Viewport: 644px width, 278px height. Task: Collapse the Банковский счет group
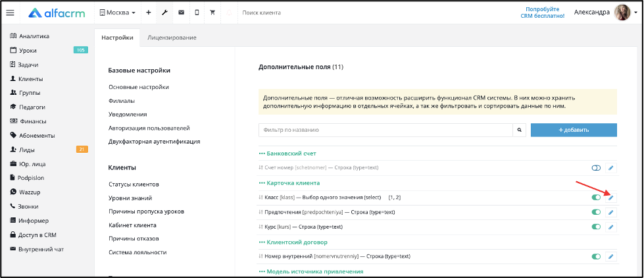tap(287, 153)
